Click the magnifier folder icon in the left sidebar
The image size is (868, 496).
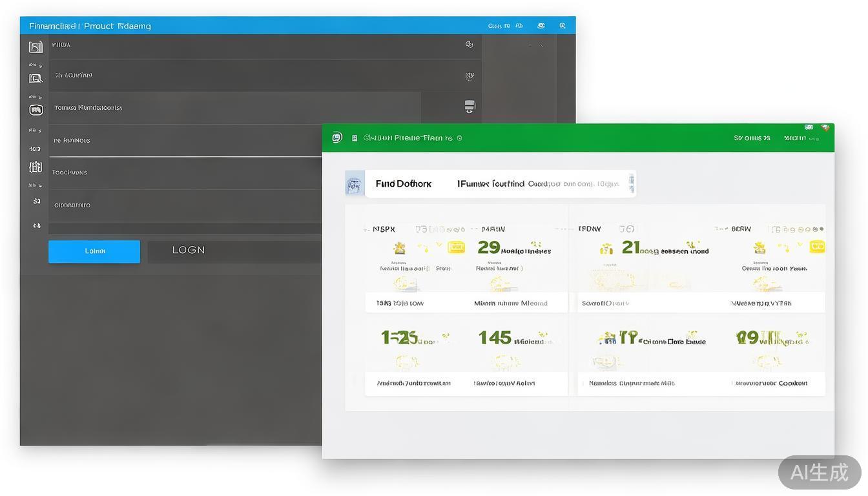click(x=36, y=78)
